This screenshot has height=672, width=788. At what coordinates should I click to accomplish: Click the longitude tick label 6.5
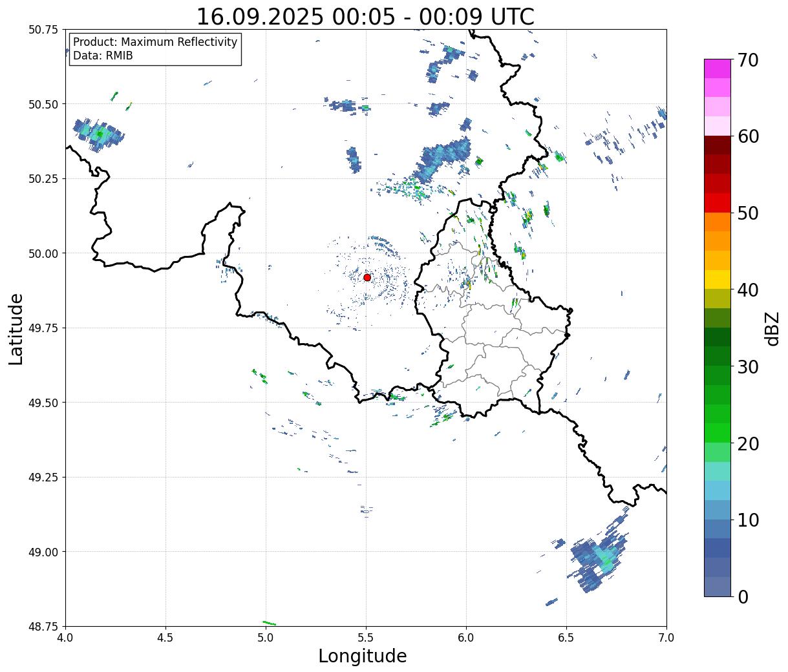(x=566, y=637)
